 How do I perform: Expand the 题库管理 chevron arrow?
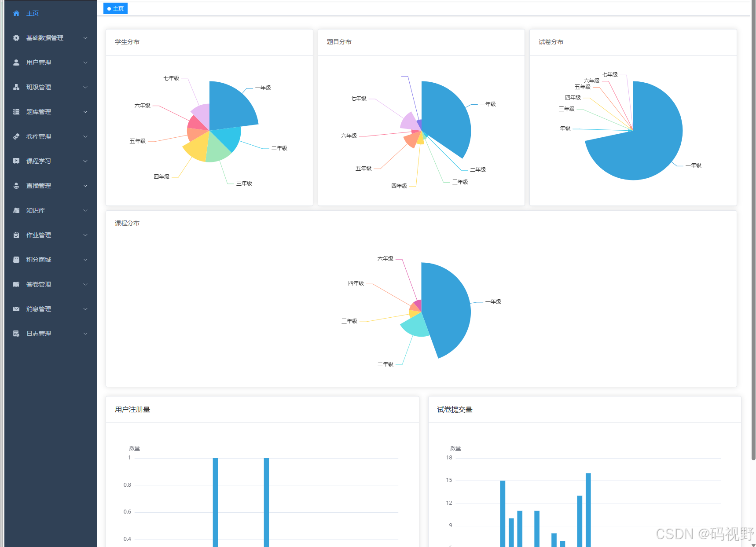(85, 112)
